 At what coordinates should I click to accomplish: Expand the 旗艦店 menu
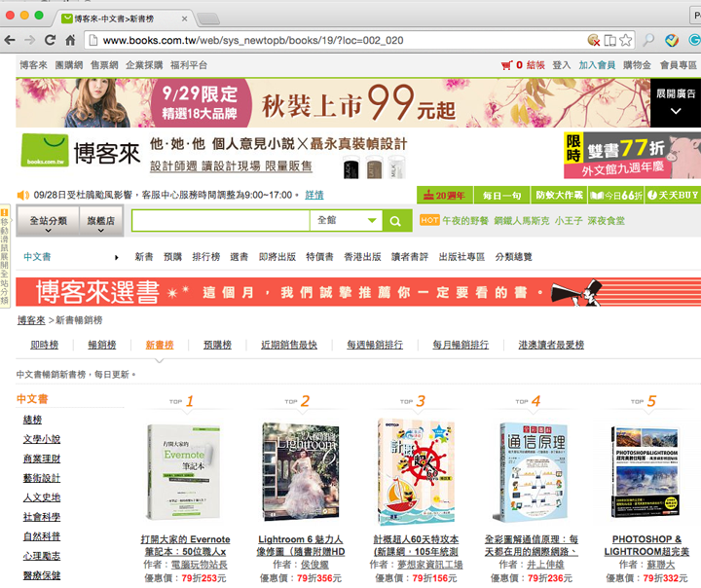coord(101,221)
